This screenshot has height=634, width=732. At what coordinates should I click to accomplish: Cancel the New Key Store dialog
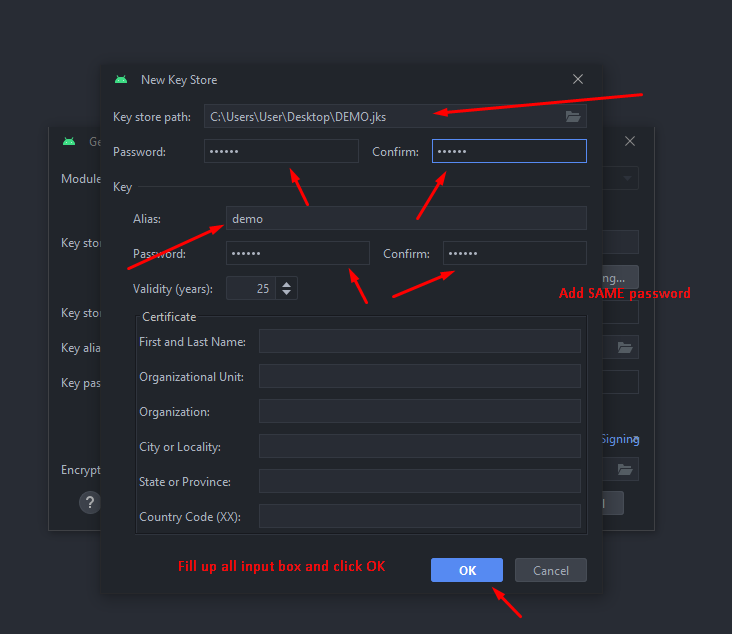pyautogui.click(x=550, y=570)
